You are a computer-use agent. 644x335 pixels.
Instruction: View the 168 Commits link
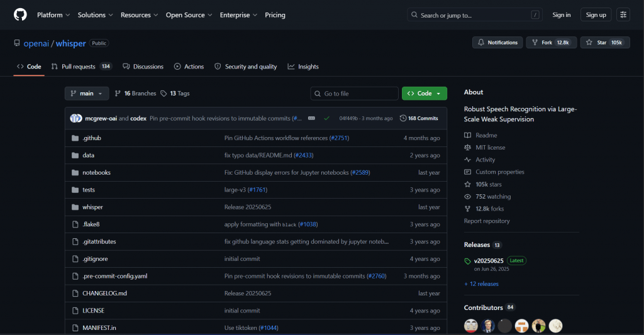coord(419,118)
